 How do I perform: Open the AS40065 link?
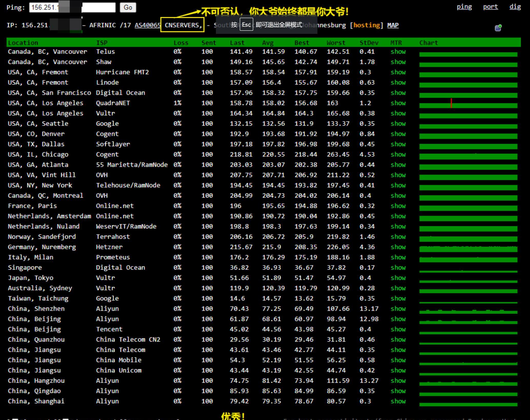[x=148, y=25]
